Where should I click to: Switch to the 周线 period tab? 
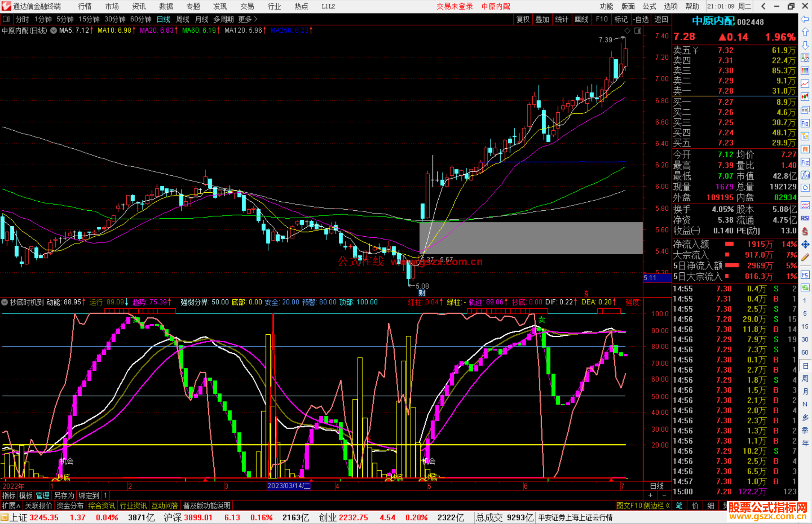pos(183,19)
